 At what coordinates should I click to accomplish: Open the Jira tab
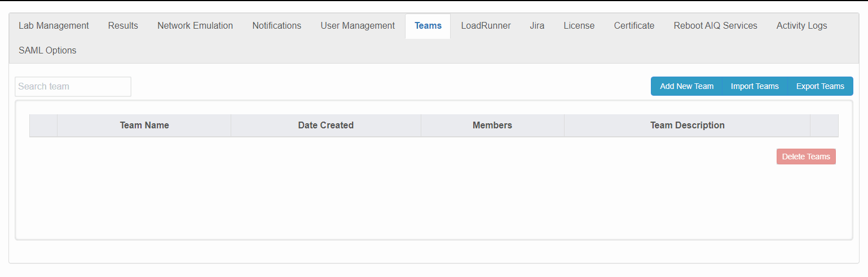(537, 26)
